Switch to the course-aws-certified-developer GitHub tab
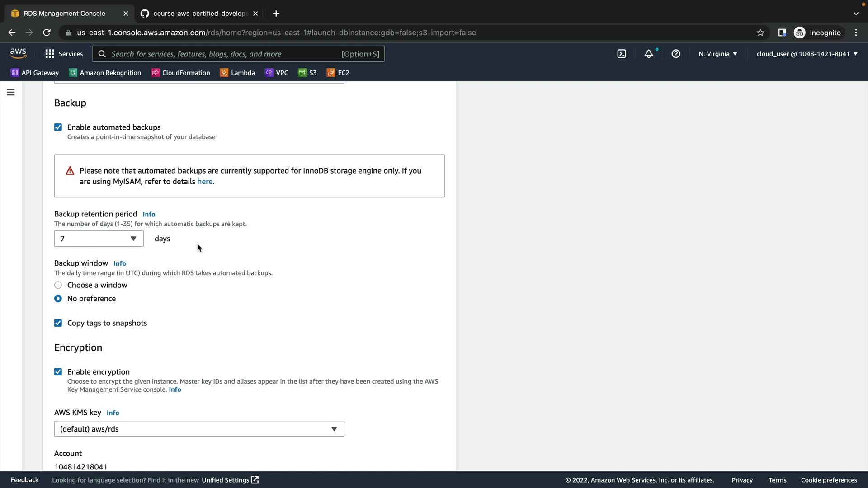The height and width of the screenshot is (488, 868). tap(199, 14)
